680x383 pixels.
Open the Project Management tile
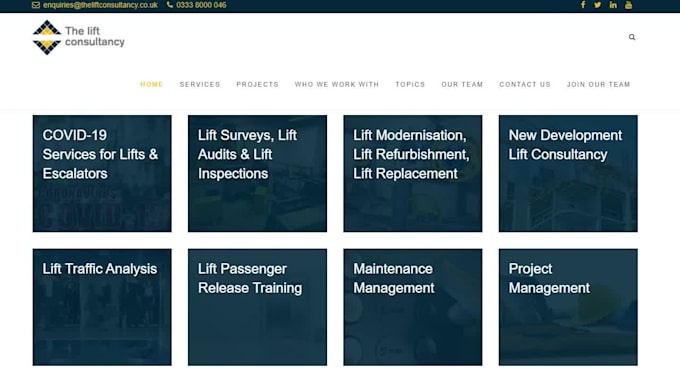[568, 307]
